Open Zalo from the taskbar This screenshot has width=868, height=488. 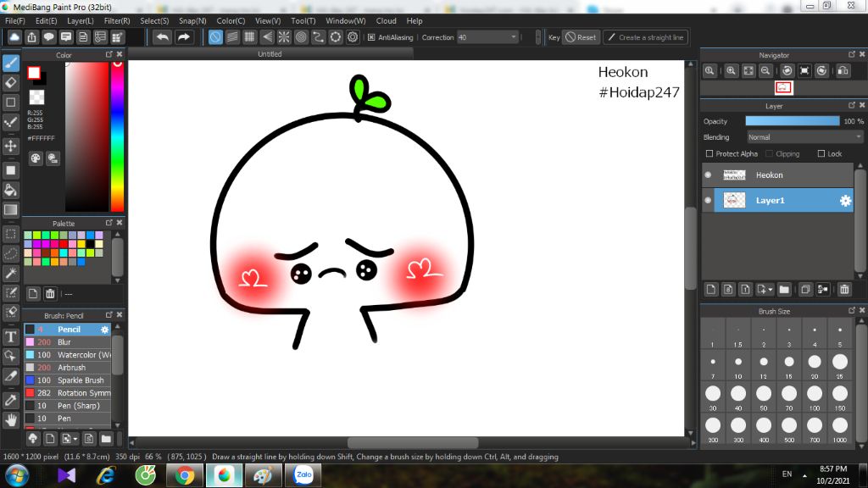coord(303,475)
